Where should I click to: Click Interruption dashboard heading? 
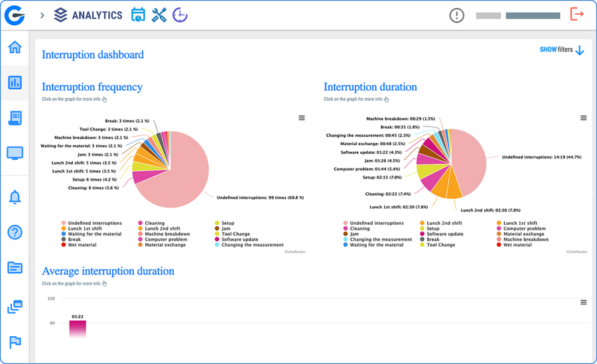(93, 55)
